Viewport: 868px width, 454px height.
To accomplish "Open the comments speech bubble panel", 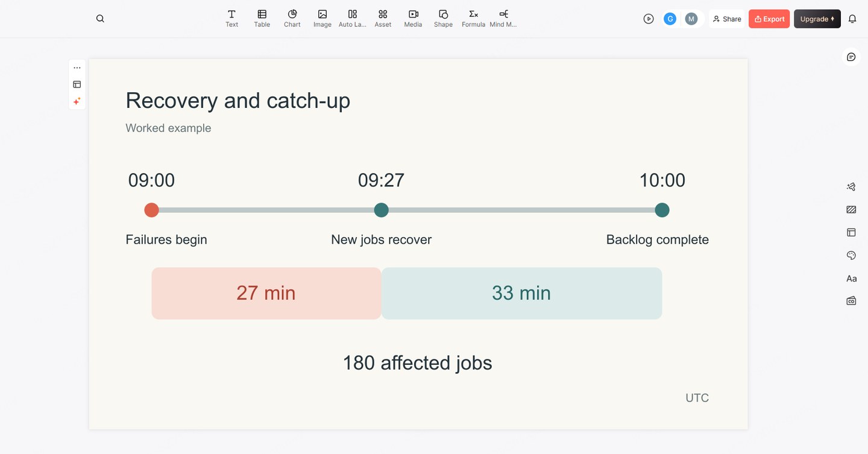I will click(851, 57).
